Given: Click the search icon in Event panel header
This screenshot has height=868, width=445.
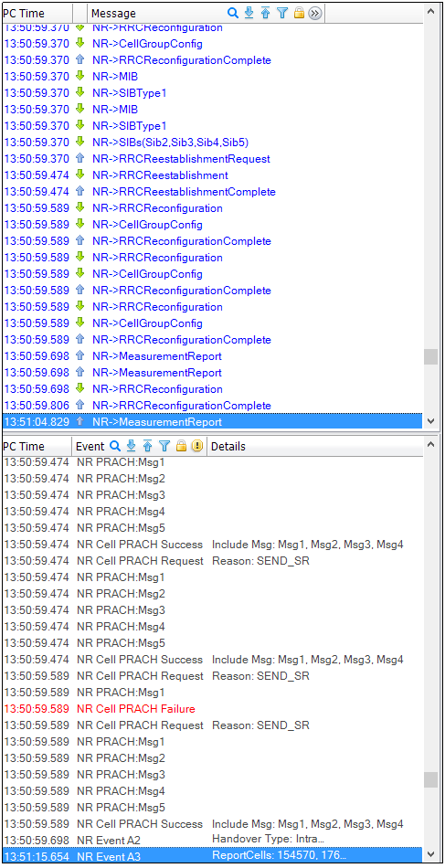Looking at the screenshot, I should pos(115,446).
